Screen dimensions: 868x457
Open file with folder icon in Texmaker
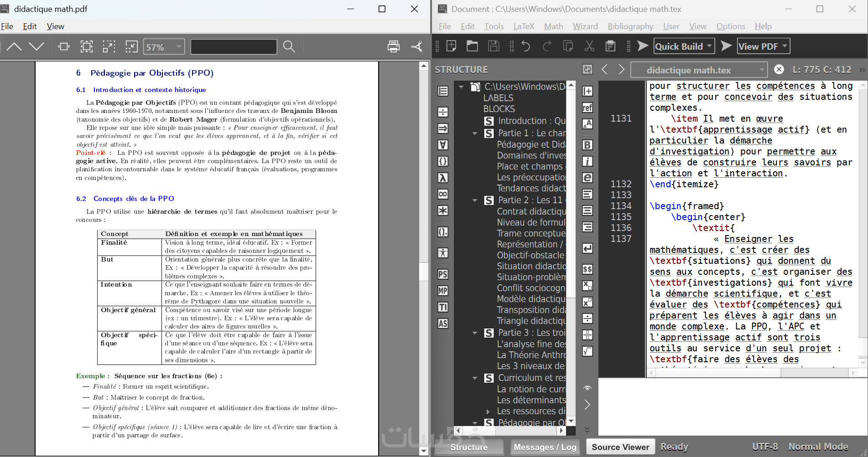[x=473, y=46]
